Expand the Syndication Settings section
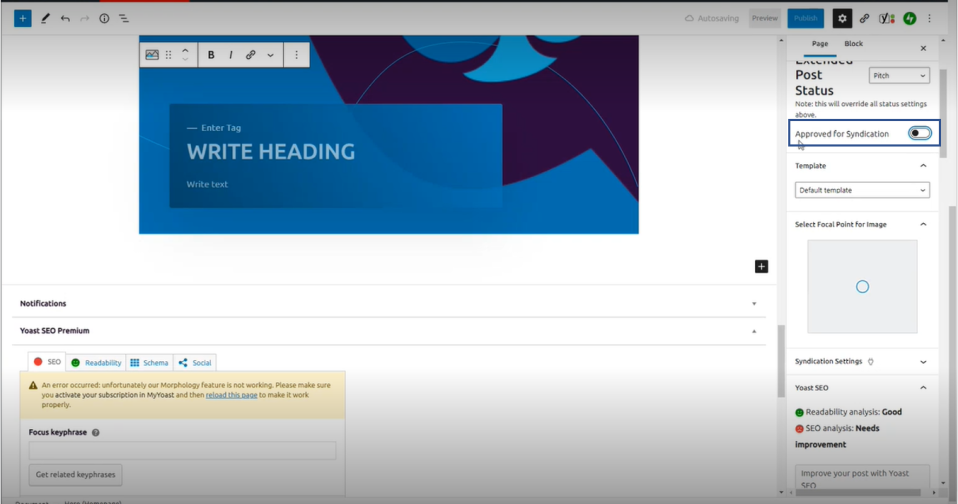Viewport: 958px width, 504px height. point(922,362)
